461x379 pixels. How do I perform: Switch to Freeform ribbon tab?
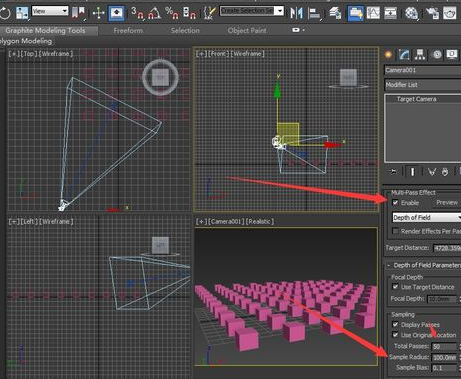click(128, 31)
